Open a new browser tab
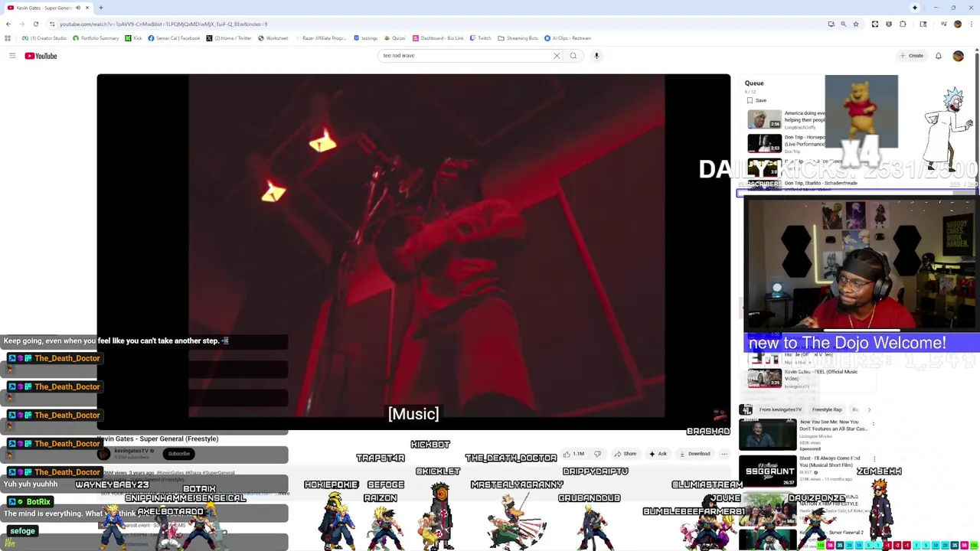Screen dimensions: 980x551 (x=101, y=8)
